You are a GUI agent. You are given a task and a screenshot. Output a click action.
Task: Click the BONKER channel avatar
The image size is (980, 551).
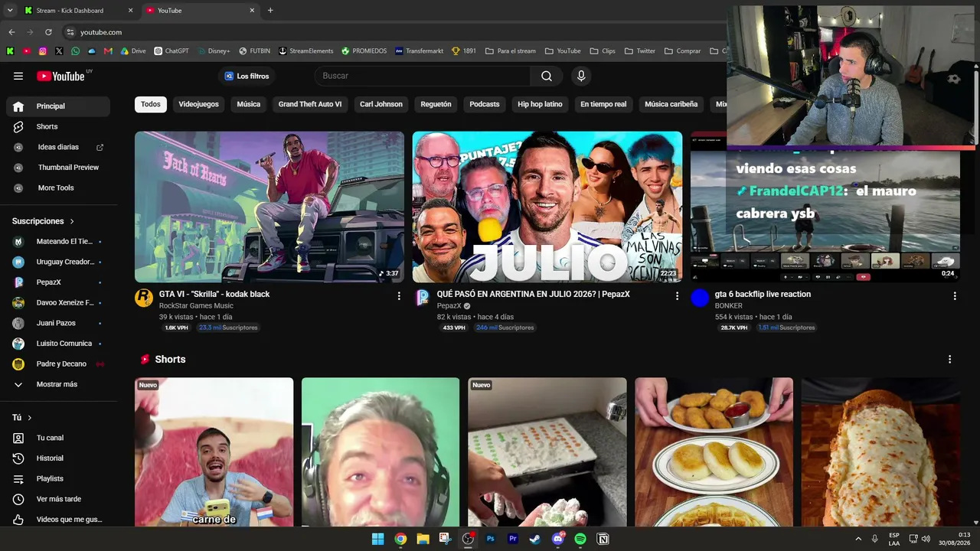click(700, 298)
